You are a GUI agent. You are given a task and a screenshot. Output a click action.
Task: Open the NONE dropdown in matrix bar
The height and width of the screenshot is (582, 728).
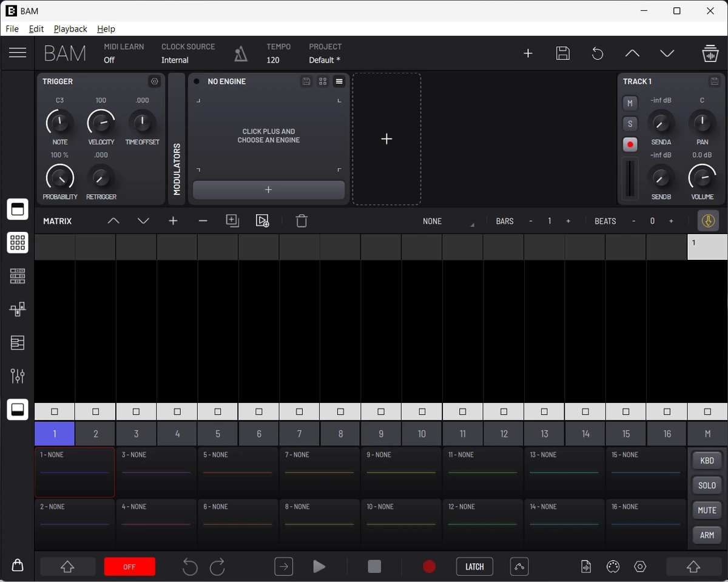pos(448,221)
